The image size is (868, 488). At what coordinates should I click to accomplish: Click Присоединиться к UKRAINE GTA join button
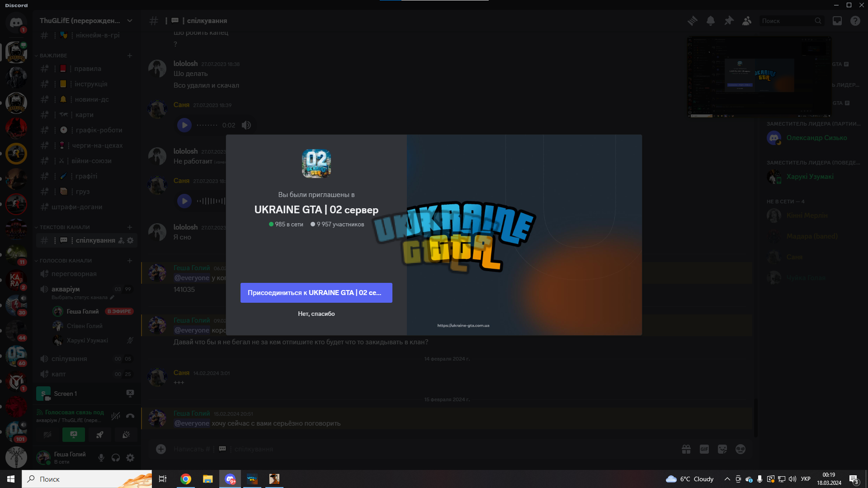click(316, 293)
